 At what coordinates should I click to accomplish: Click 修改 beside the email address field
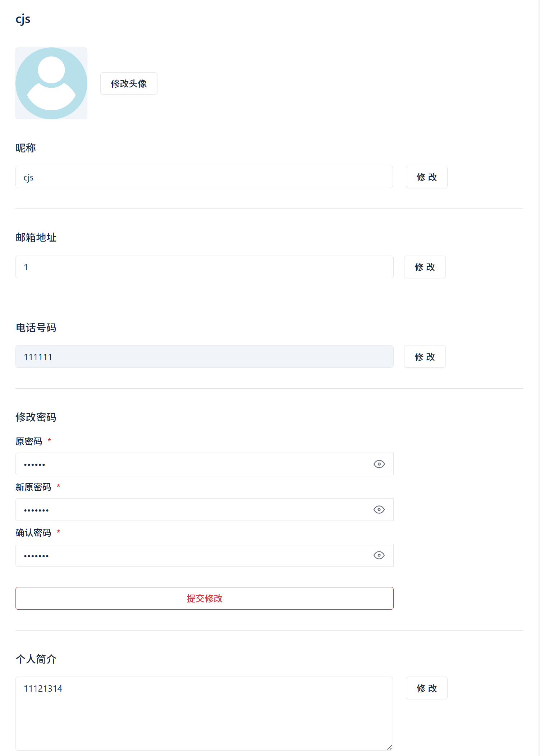[x=425, y=267]
